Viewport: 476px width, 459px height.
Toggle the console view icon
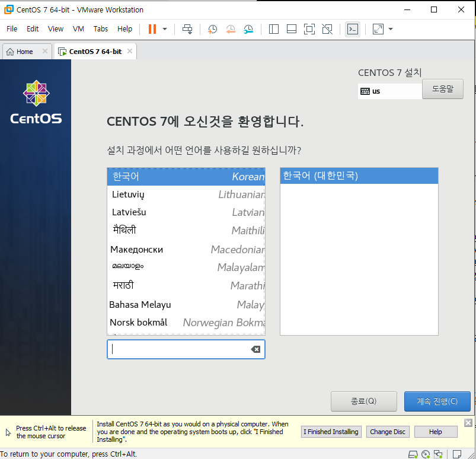353,29
